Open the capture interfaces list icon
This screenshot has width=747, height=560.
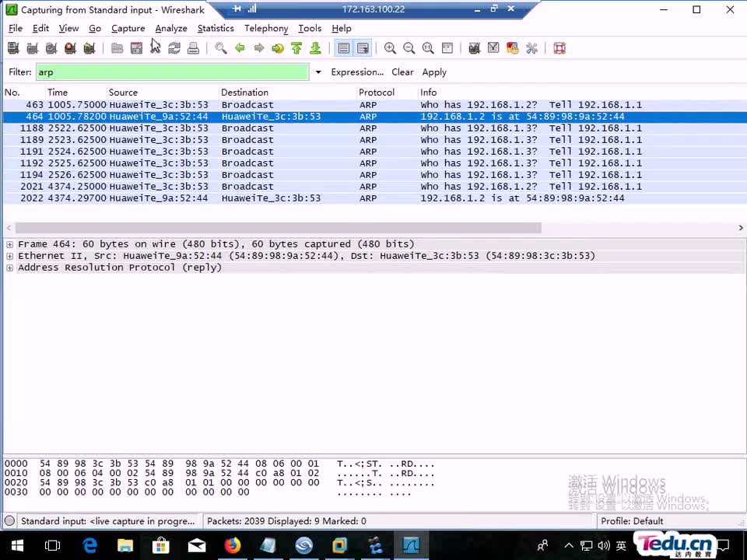pyautogui.click(x=13, y=48)
